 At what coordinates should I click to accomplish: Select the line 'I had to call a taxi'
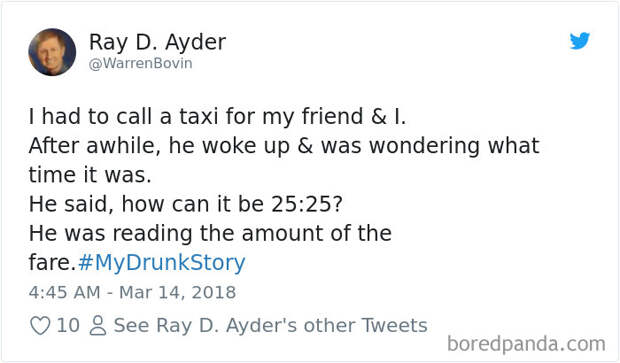pyautogui.click(x=217, y=117)
